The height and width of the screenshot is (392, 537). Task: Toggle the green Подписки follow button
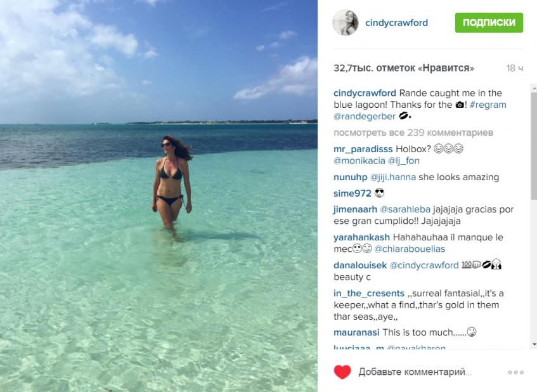(489, 23)
